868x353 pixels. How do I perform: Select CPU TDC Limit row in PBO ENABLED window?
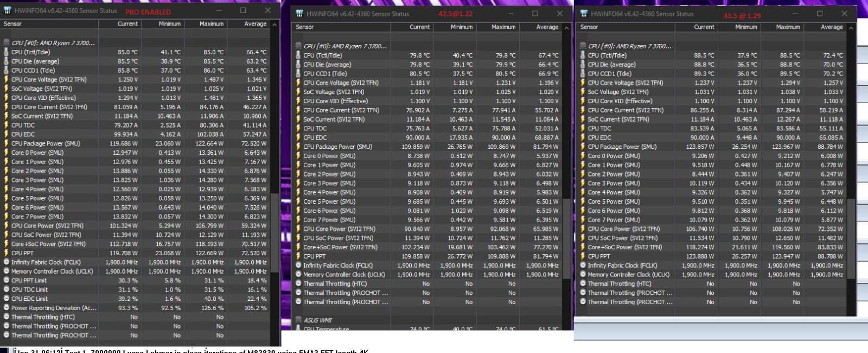coord(136,289)
